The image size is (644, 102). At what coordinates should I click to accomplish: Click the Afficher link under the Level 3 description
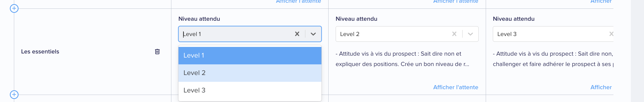(601, 87)
